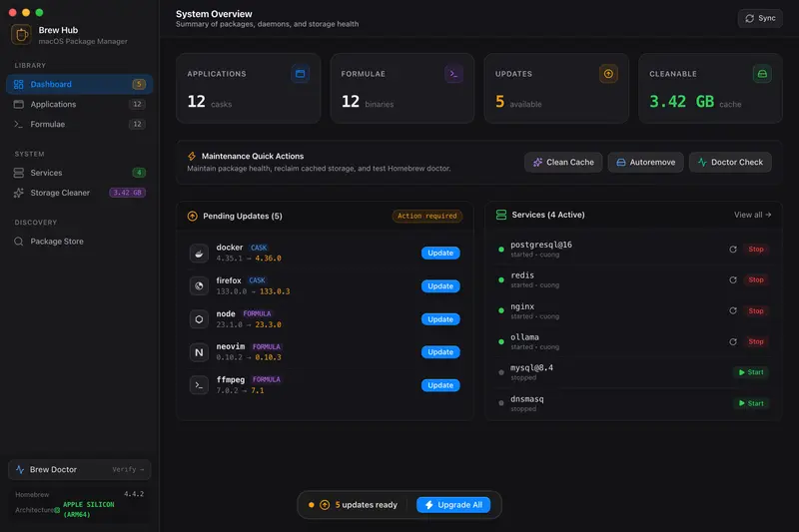Restart the nginx service
Screen dimensions: 799x532
click(733, 311)
